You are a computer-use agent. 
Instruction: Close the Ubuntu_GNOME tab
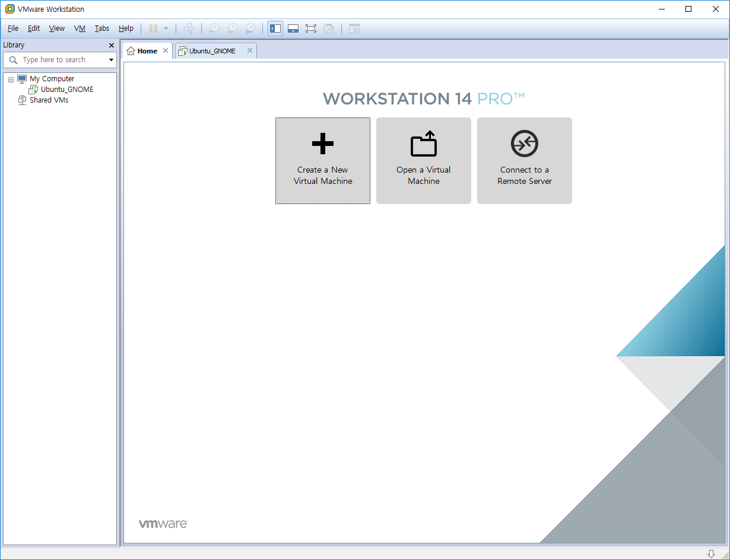pyautogui.click(x=250, y=51)
